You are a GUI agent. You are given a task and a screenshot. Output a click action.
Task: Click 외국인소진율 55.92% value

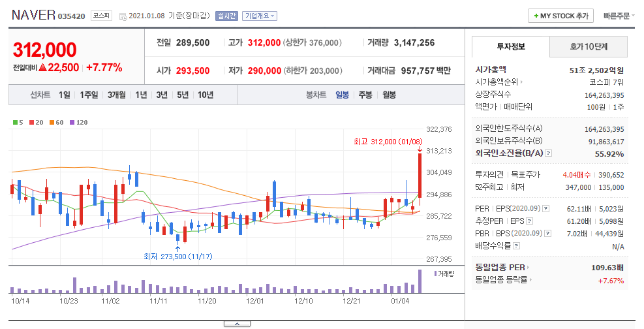pyautogui.click(x=609, y=154)
